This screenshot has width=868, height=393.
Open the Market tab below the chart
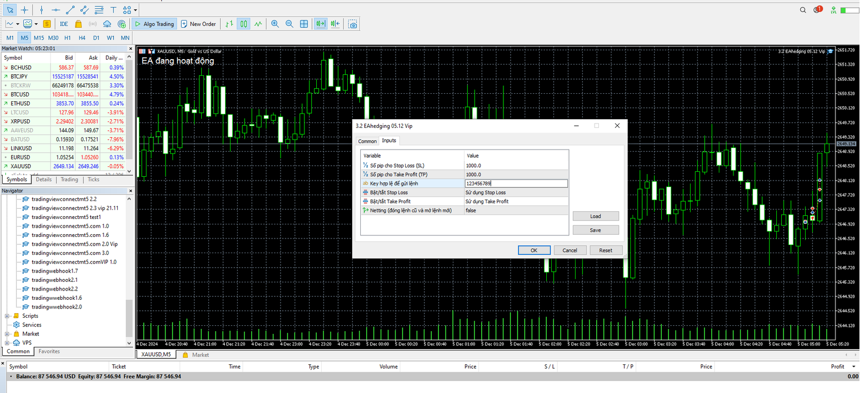click(x=196, y=355)
